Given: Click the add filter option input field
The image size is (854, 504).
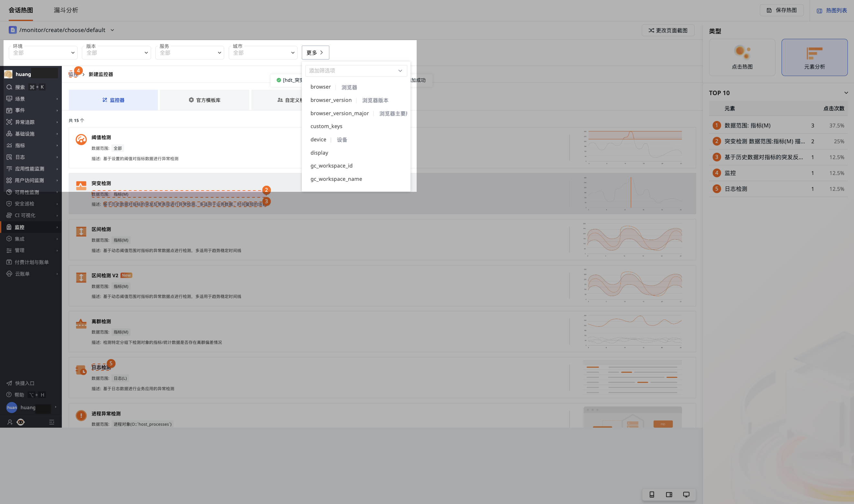Looking at the screenshot, I should pos(356,71).
